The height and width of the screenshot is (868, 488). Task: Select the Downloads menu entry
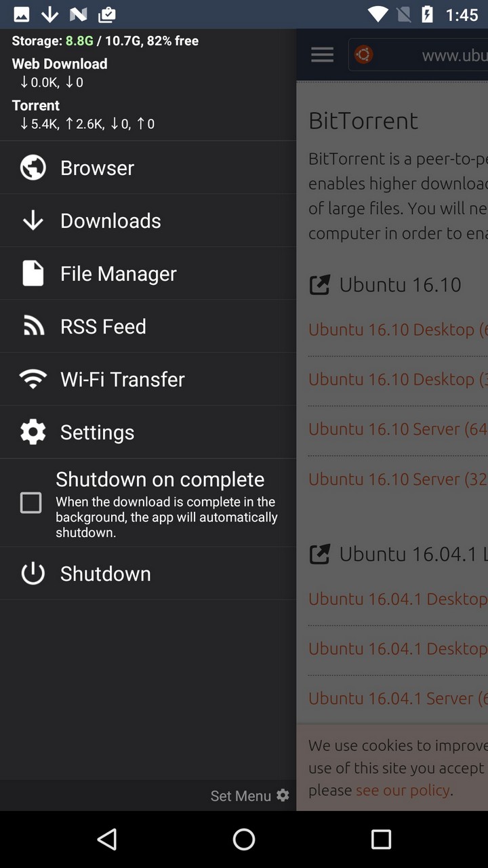[110, 220]
